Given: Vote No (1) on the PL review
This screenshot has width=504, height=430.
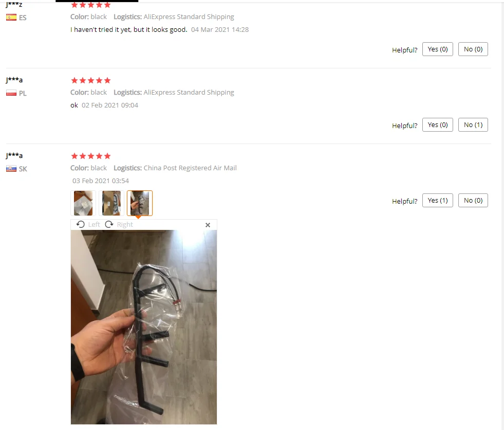Looking at the screenshot, I should [x=473, y=125].
